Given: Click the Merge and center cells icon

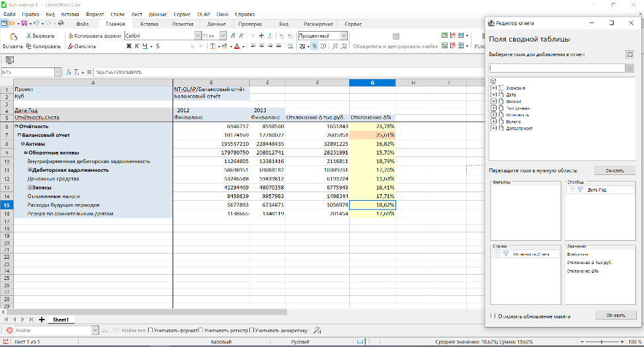Looking at the screenshot, I should (x=395, y=36).
